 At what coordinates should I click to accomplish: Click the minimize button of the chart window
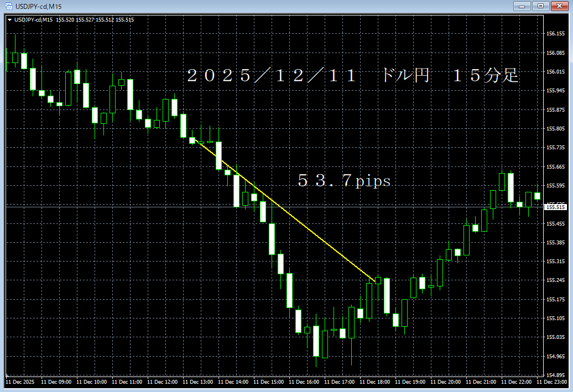522,6
